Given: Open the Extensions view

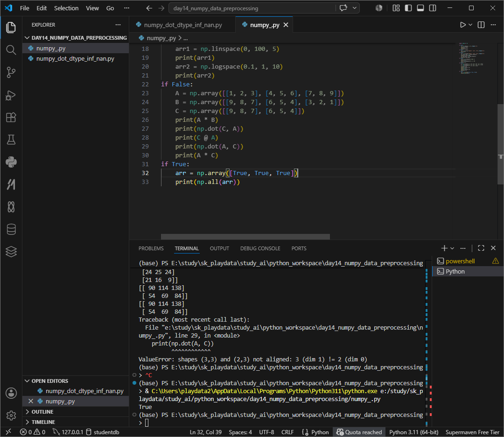Looking at the screenshot, I should [x=11, y=117].
